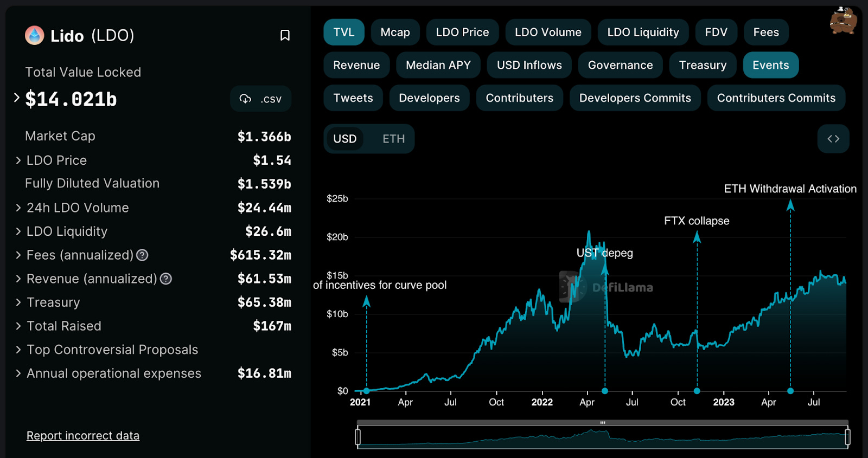Toggle the LDO Price chart metric

(462, 33)
